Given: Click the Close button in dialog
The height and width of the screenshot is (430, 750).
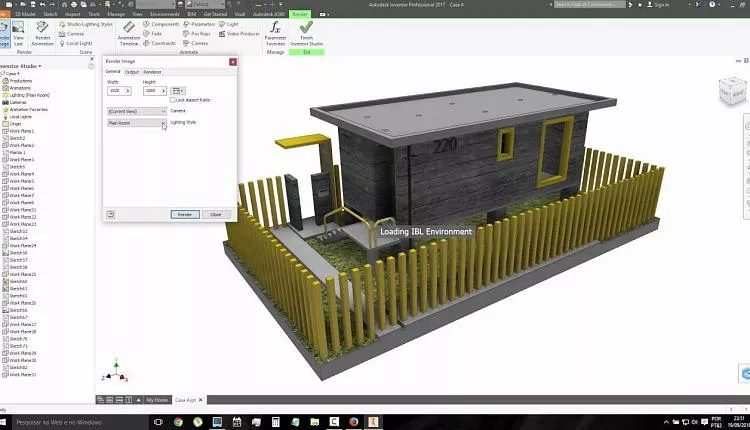Looking at the screenshot, I should click(x=215, y=214).
